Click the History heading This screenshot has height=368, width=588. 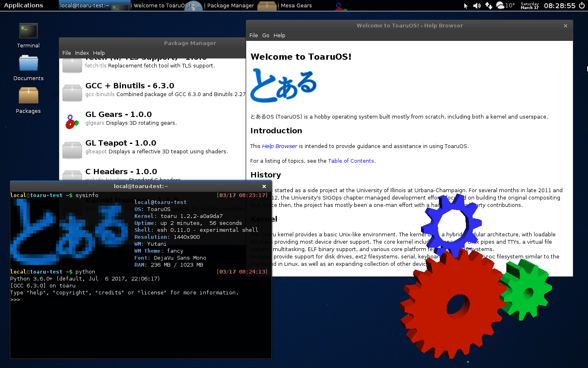click(265, 175)
